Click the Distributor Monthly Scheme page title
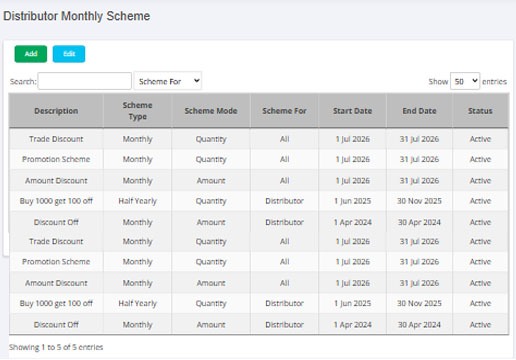 77,16
